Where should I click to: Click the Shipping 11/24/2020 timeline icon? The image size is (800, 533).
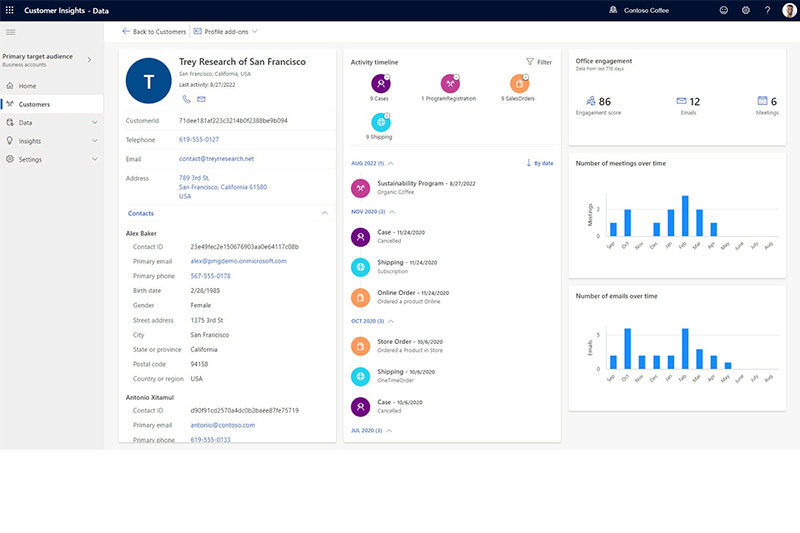click(x=360, y=267)
